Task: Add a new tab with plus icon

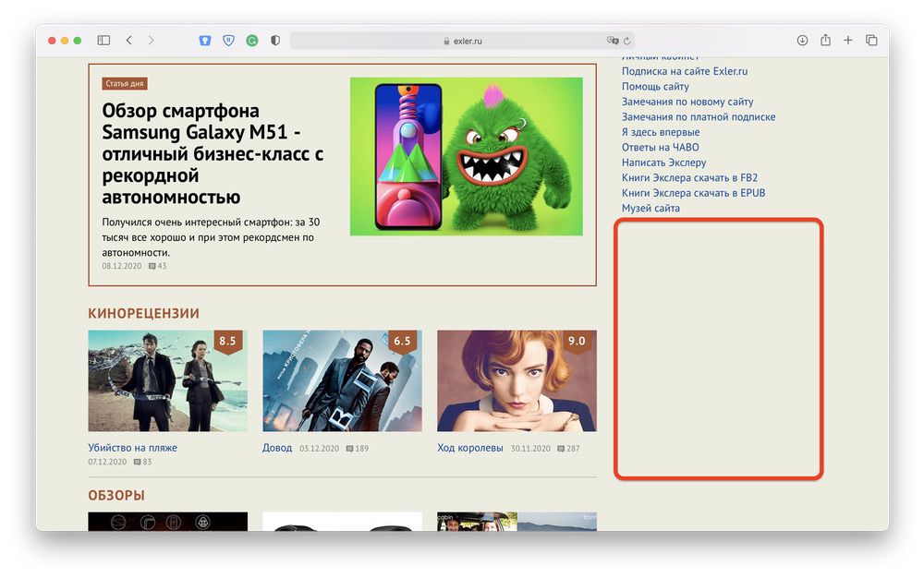Action: tap(848, 40)
